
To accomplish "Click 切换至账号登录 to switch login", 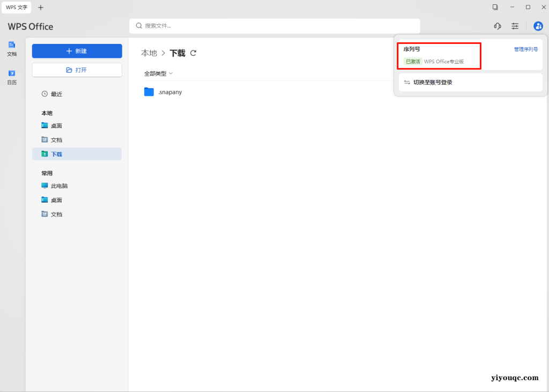I will click(433, 82).
